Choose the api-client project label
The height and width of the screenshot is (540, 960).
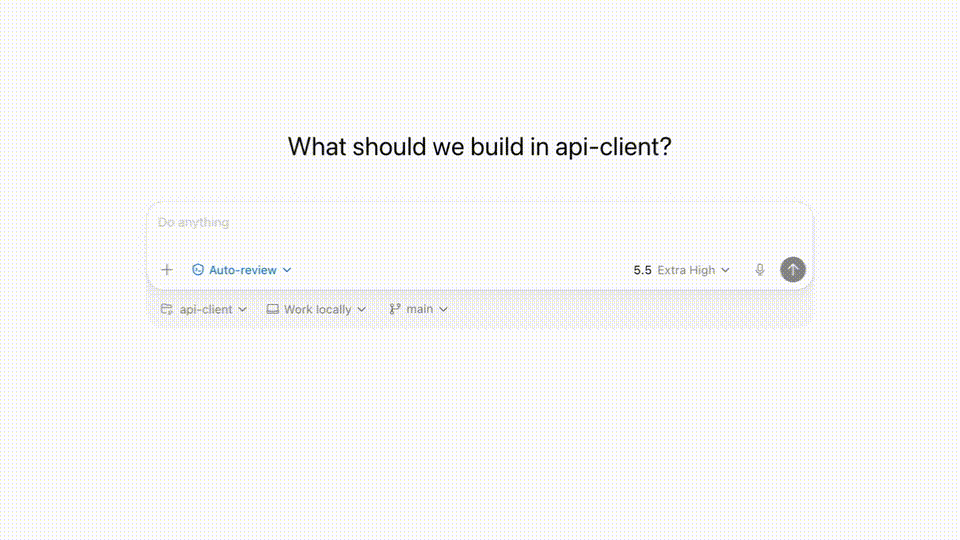[x=206, y=309]
